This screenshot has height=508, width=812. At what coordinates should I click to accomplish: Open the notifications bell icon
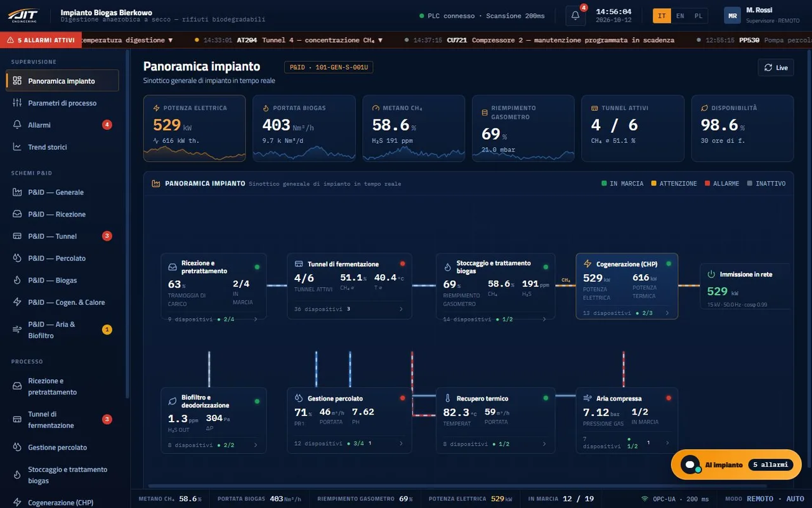click(x=575, y=16)
